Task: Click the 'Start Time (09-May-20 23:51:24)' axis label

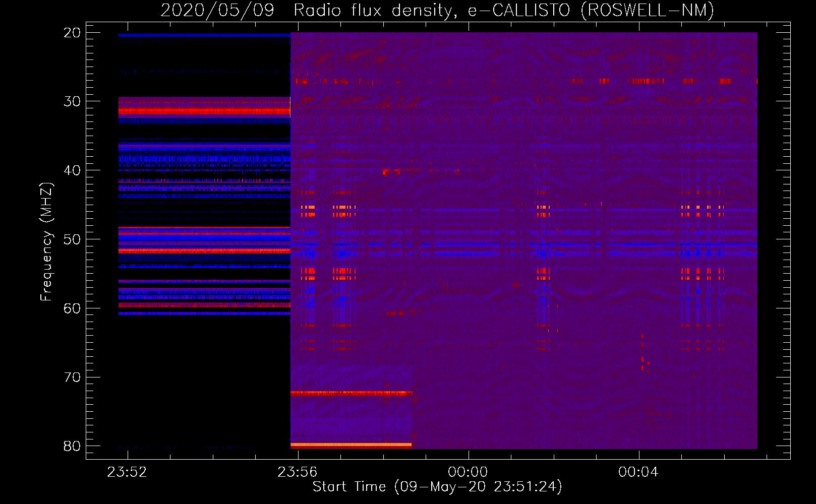Action: coord(437,487)
